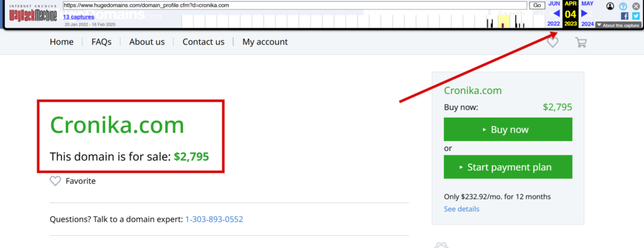Viewport: 644px width, 248px height.
Task: Click Cronika.com title in sidebar card
Action: tap(473, 91)
